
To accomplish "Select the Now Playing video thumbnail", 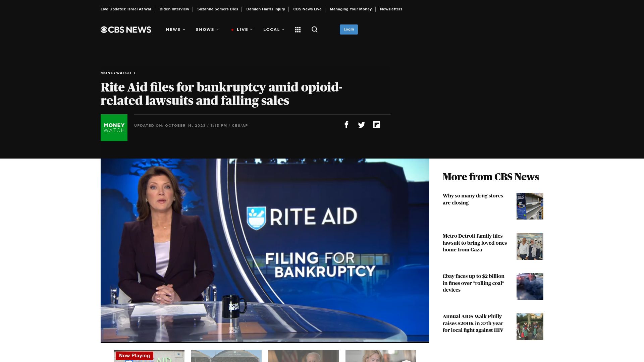I will pyautogui.click(x=149, y=356).
